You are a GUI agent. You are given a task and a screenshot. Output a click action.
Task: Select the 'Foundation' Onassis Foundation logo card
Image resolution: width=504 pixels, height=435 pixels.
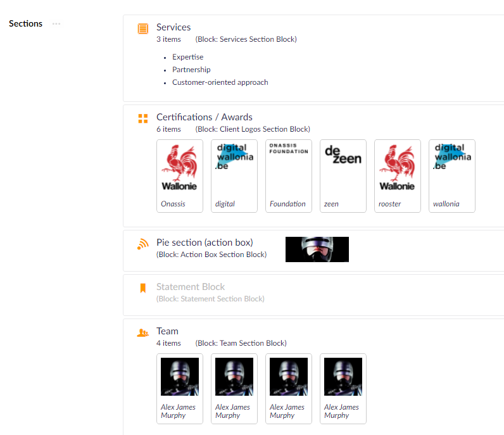[x=289, y=175]
